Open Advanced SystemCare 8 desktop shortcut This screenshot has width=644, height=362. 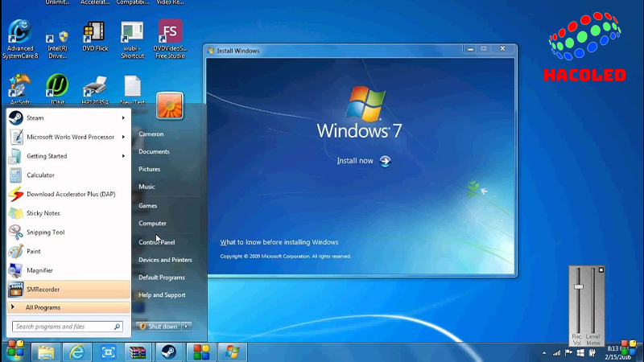click(x=20, y=39)
